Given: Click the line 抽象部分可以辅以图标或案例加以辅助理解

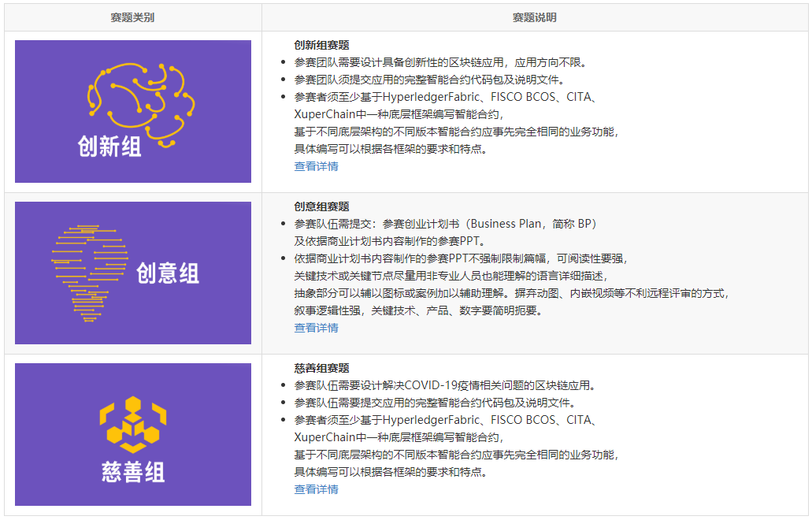Looking at the screenshot, I should coord(512,293).
